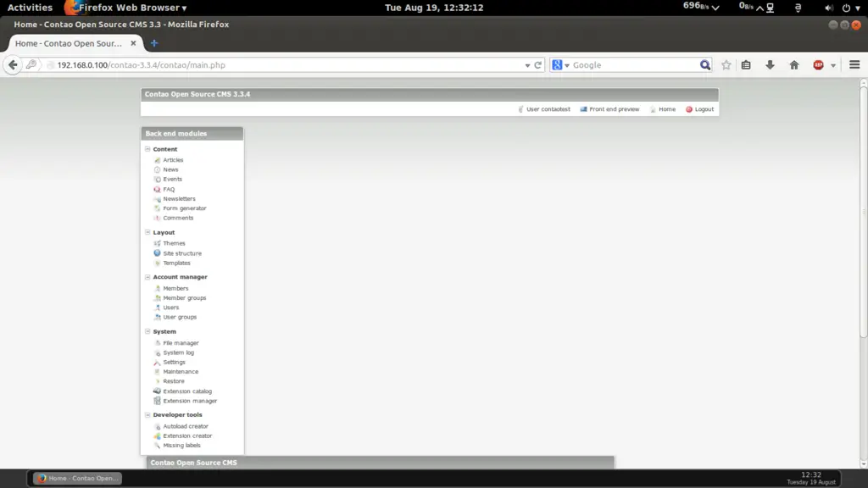The height and width of the screenshot is (488, 868).
Task: Close the Home - Contao tab
Action: tap(133, 43)
